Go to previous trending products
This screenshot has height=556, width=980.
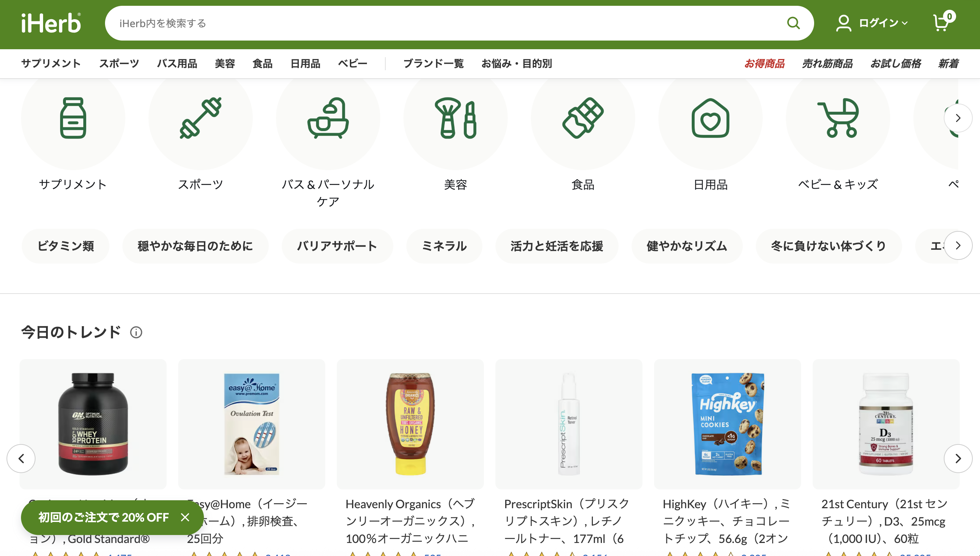pyautogui.click(x=21, y=458)
